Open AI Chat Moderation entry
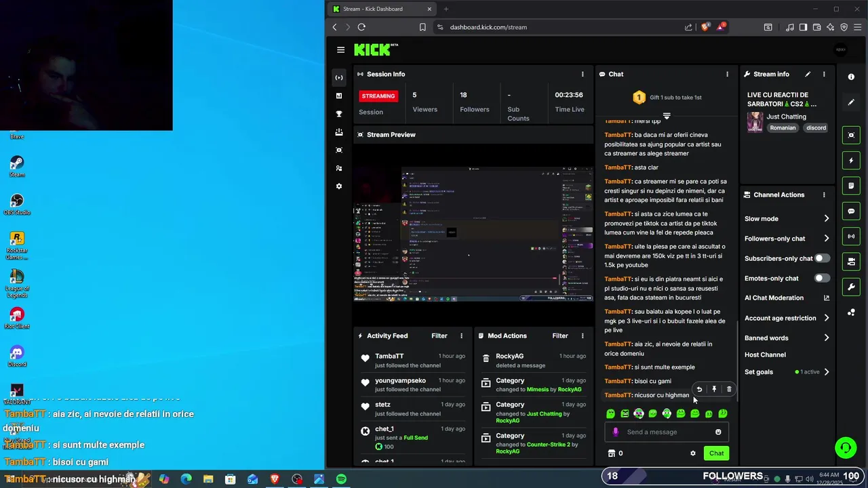The image size is (868, 488). (774, 298)
